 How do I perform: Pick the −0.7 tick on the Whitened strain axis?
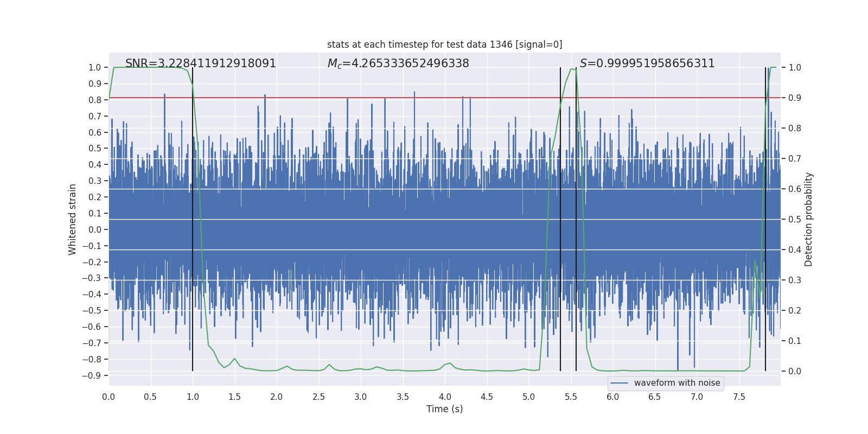tap(92, 343)
